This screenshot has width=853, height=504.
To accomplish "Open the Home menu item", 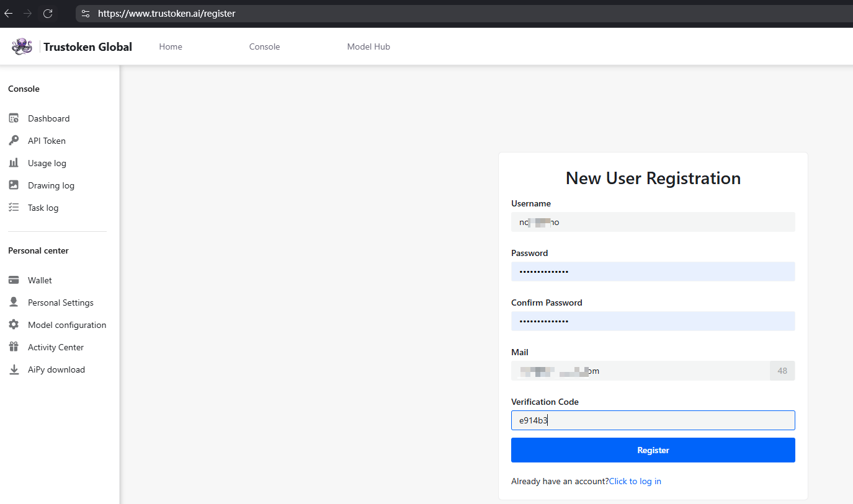I will (171, 46).
